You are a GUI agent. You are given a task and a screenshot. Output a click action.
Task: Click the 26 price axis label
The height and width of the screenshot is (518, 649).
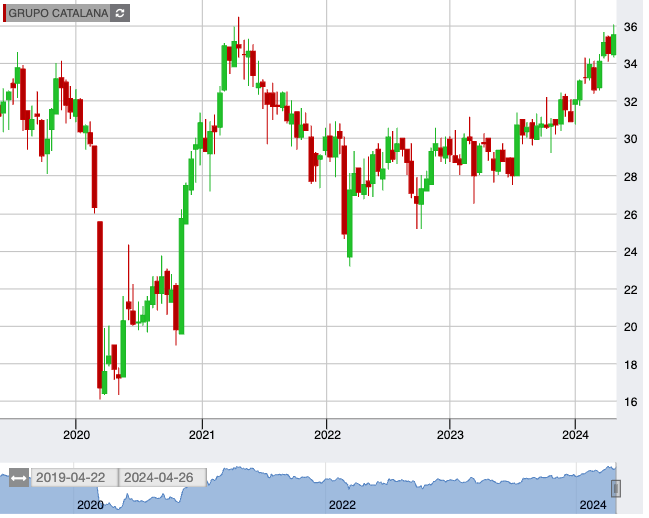(x=631, y=215)
